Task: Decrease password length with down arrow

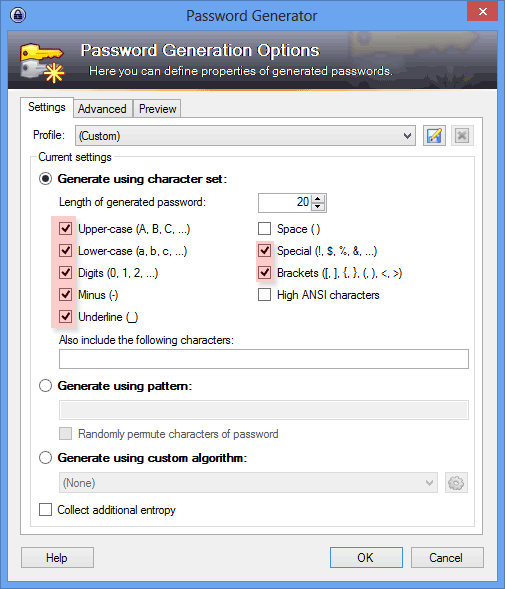Action: [318, 206]
